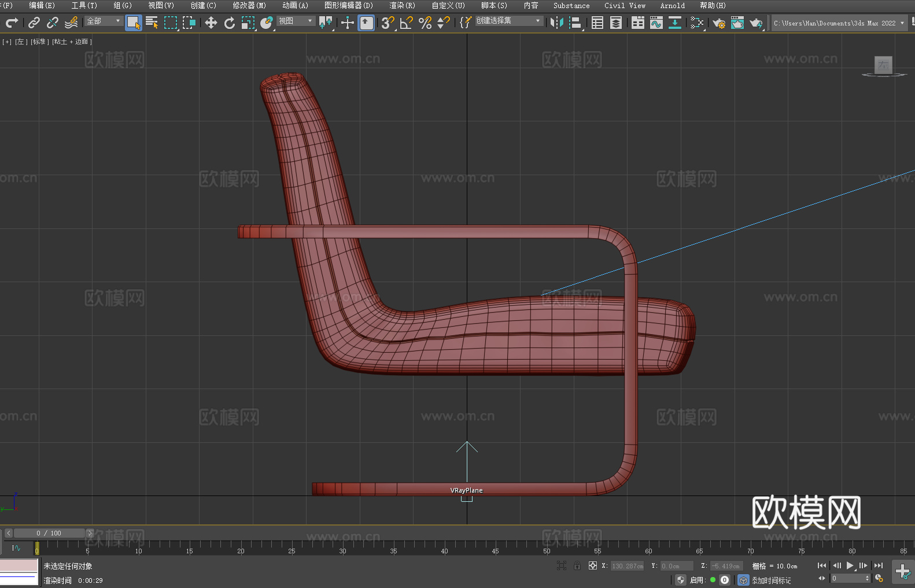Toggle Selection Lock padlock icon
Viewport: 915px width, 588px height.
(x=577, y=565)
